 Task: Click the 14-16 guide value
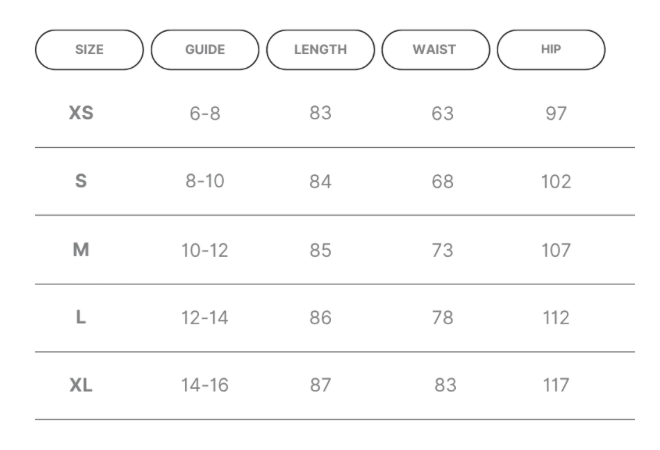tap(205, 385)
